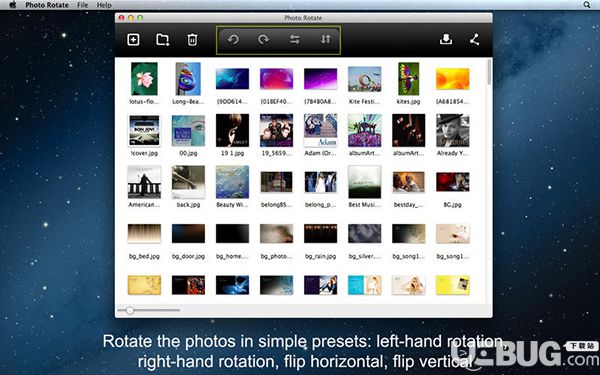Select the Beauty Wi... thumbnail
The height and width of the screenshot is (375, 600).
[232, 182]
